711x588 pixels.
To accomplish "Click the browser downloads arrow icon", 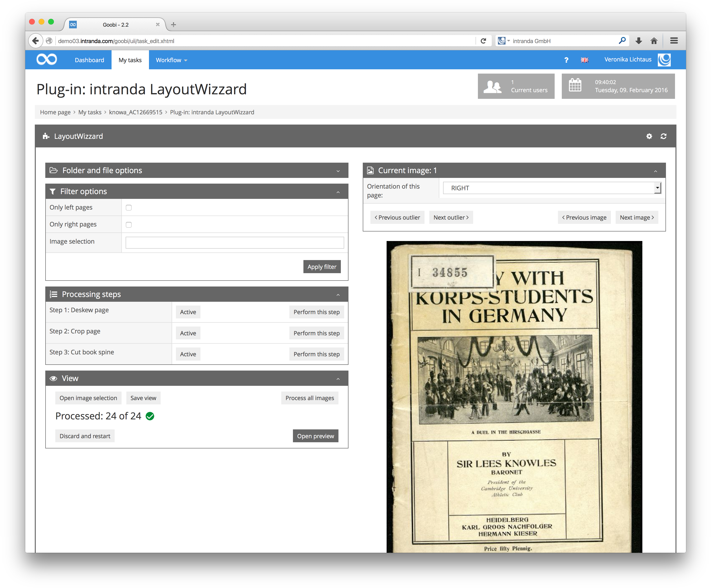I will pyautogui.click(x=639, y=41).
